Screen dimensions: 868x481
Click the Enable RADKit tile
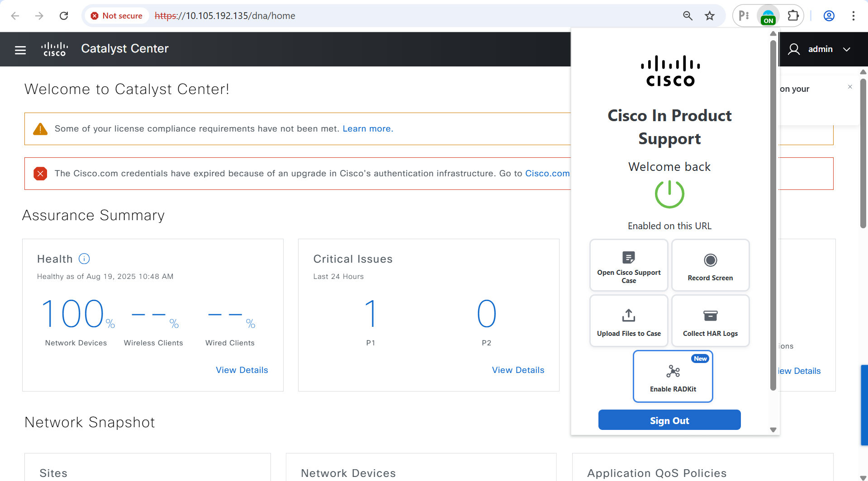point(673,376)
